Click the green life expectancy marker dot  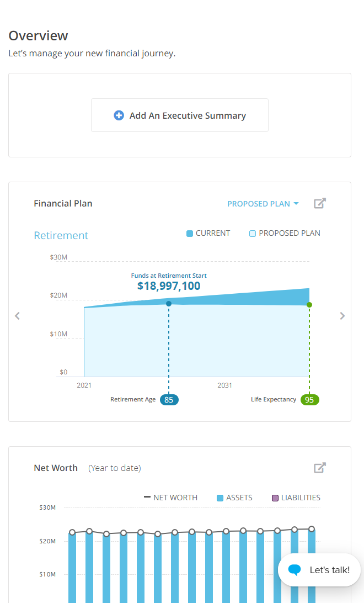click(x=309, y=305)
